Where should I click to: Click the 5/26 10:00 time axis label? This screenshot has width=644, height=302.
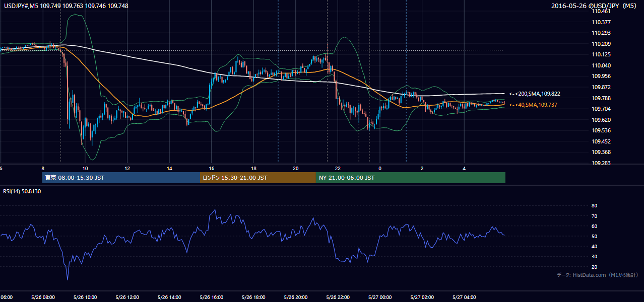[85, 297]
